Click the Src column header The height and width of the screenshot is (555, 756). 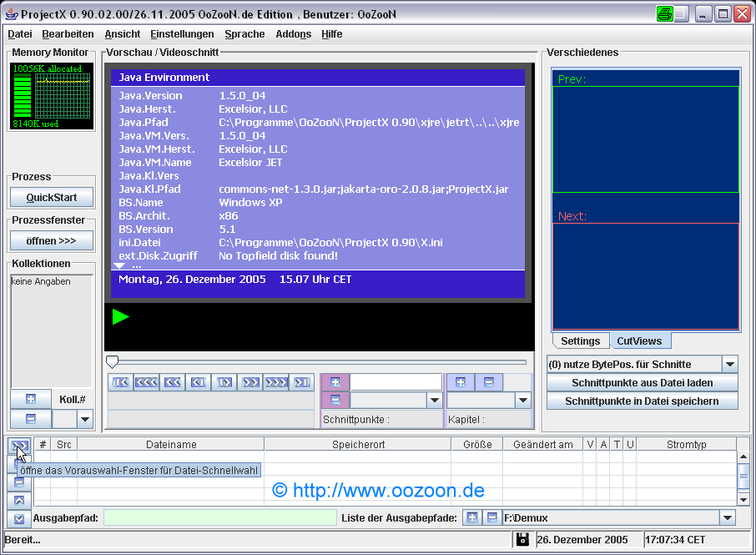[63, 445]
